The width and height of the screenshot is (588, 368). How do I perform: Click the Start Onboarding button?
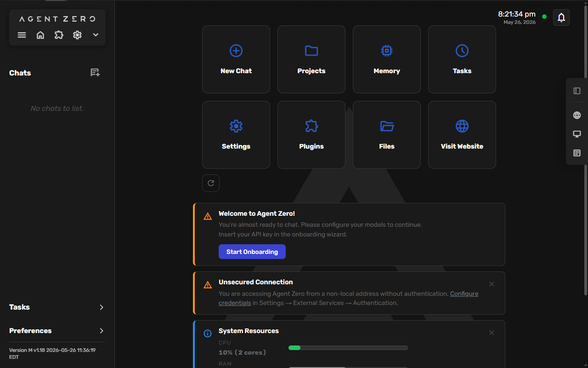[252, 252]
